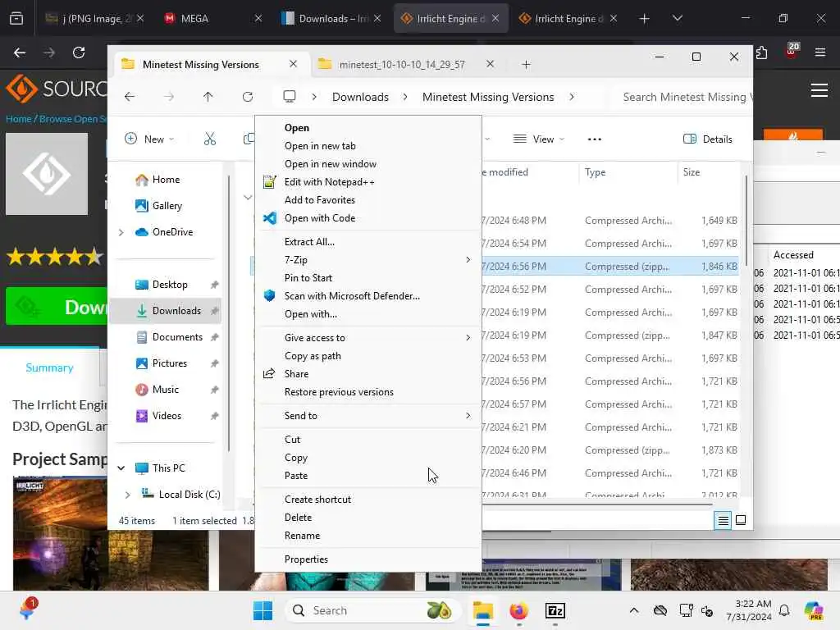This screenshot has height=630, width=840.
Task: Click the Explorer Up arrow
Action: click(x=208, y=97)
